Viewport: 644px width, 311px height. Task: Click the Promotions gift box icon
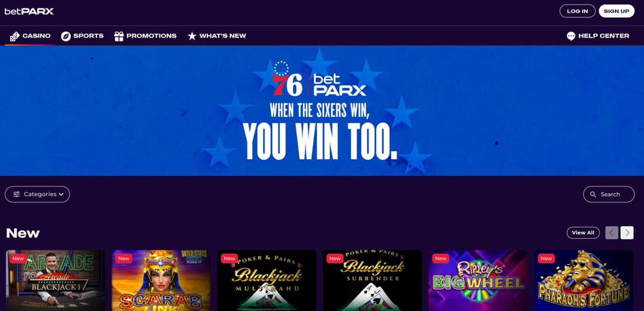(119, 36)
